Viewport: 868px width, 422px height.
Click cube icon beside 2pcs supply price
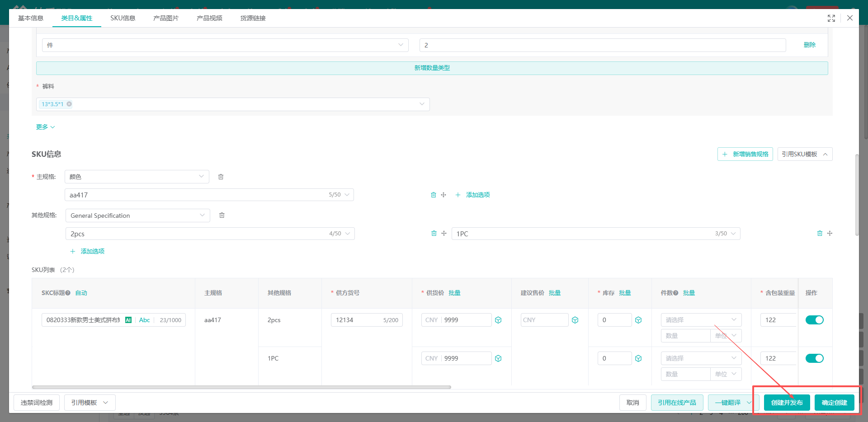[498, 320]
